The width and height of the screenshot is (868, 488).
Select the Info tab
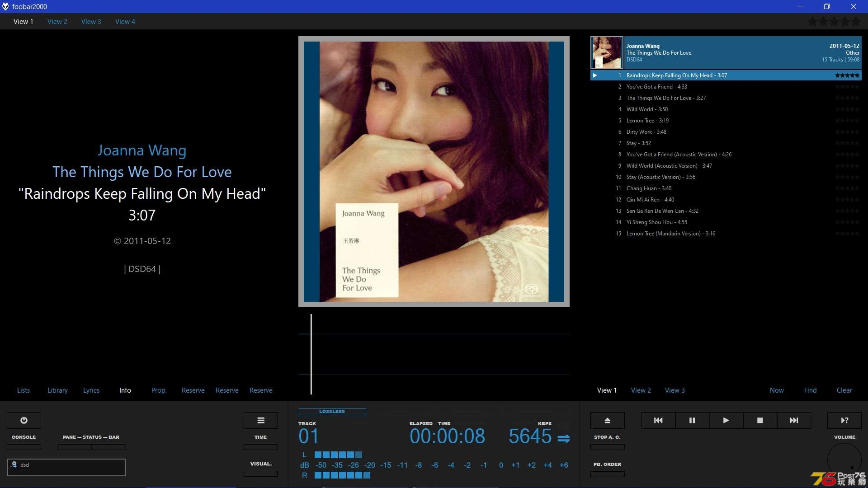click(x=125, y=390)
